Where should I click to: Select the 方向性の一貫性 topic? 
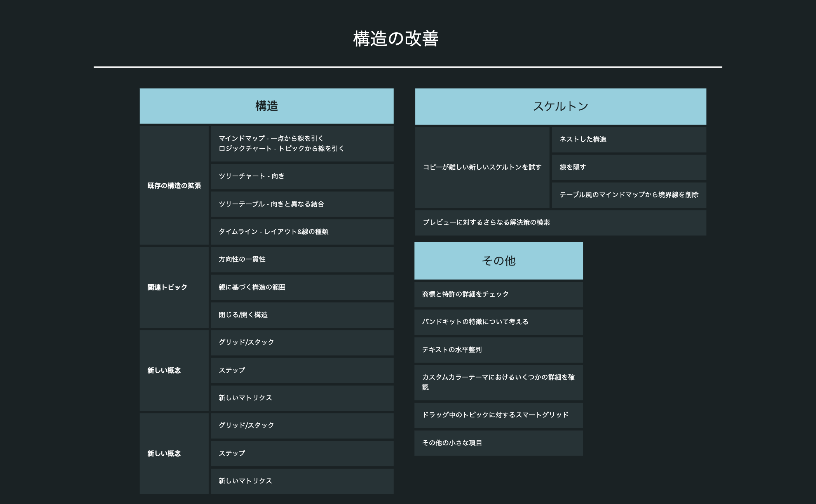tap(302, 259)
